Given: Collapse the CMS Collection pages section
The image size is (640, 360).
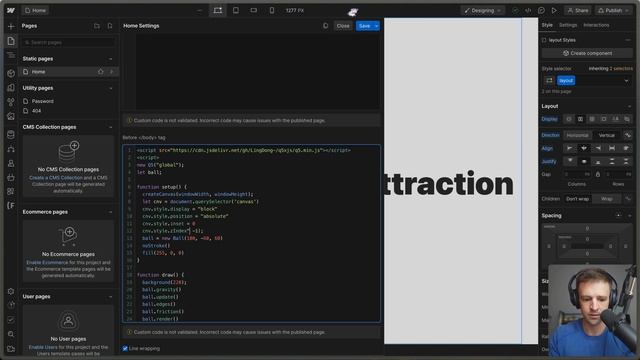Looking at the screenshot, I should (x=110, y=127).
